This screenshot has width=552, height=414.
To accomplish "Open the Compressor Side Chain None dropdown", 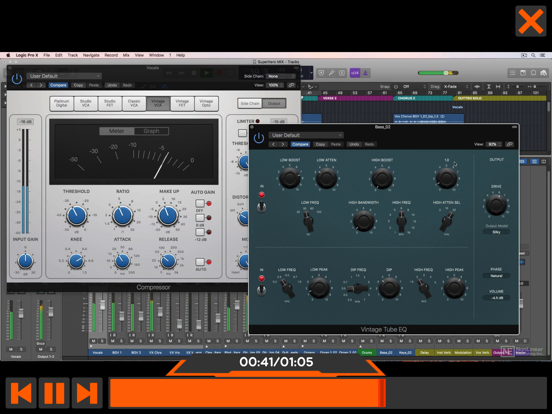I will coord(281,76).
